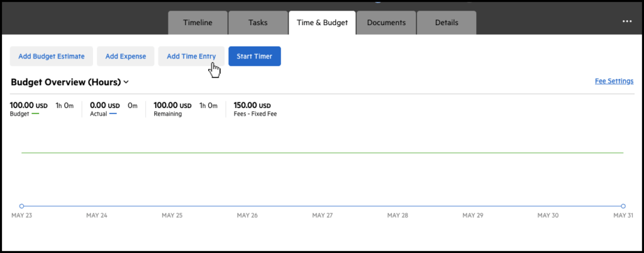Open the Fee Settings link
644x253 pixels.
614,81
